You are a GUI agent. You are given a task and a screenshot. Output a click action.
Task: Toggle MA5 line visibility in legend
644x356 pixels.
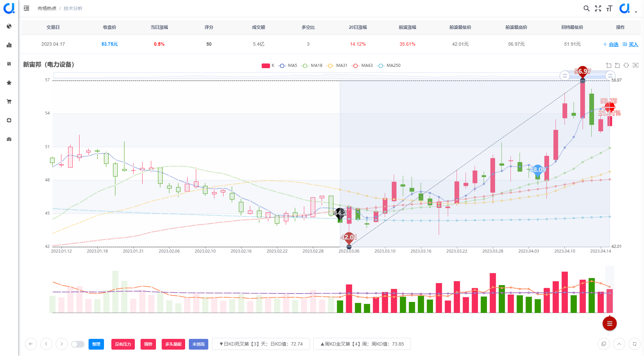tap(288, 65)
